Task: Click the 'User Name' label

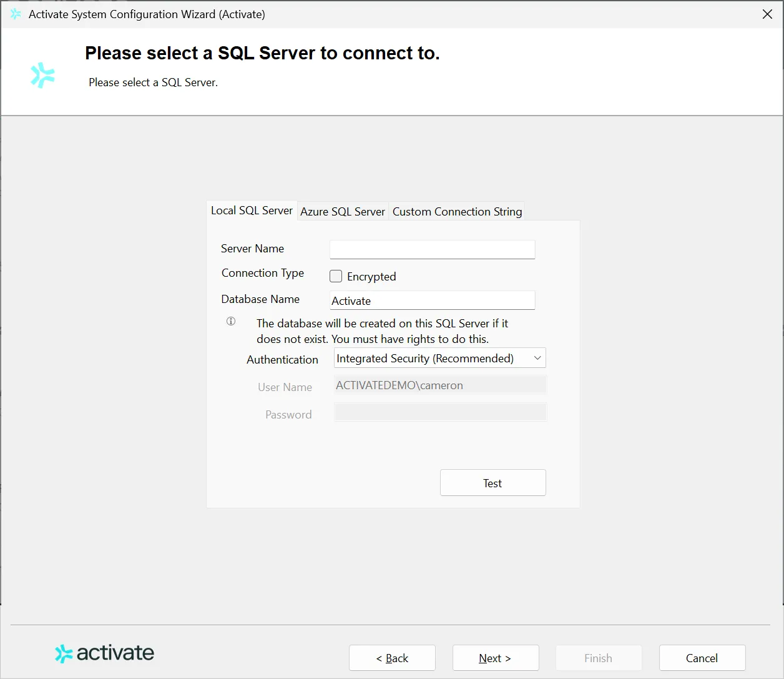Action: tap(285, 387)
